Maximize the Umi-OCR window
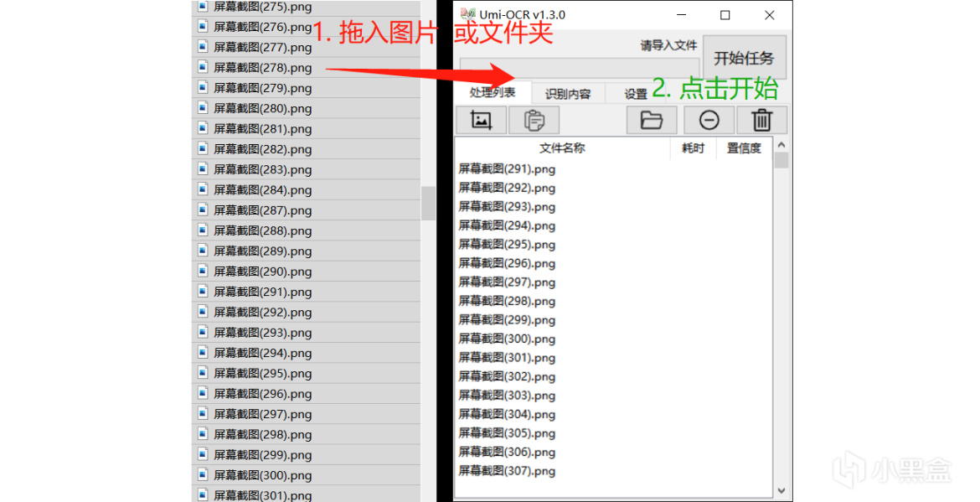This screenshot has height=502, width=980. pyautogui.click(x=725, y=15)
